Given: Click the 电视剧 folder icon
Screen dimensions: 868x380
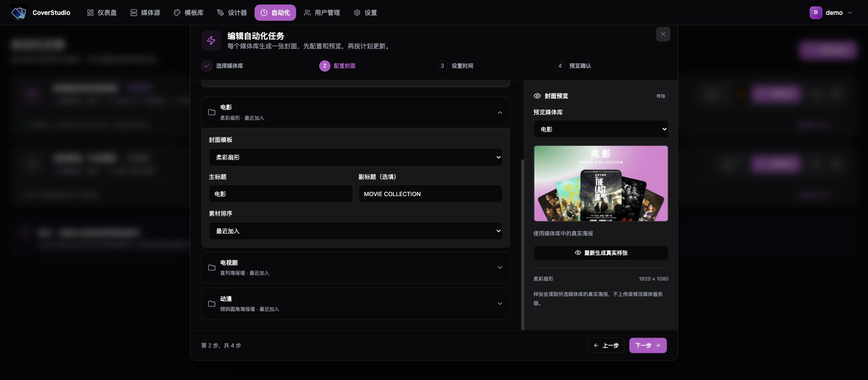Looking at the screenshot, I should 212,267.
